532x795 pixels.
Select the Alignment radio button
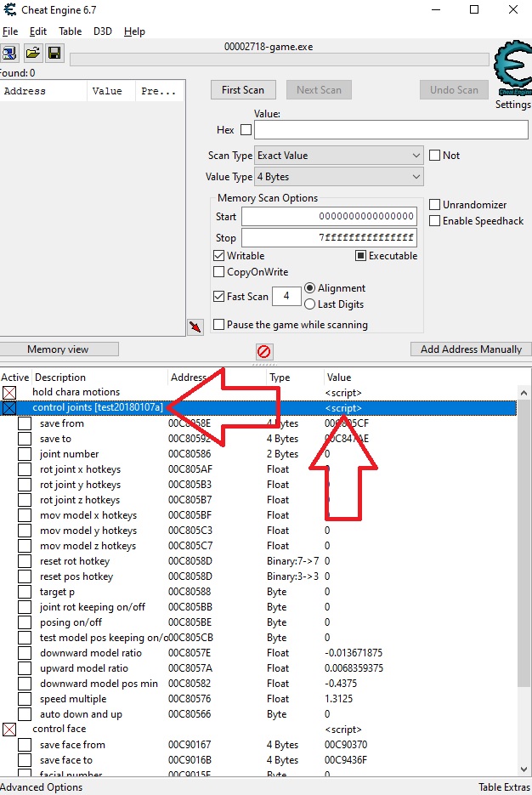click(x=309, y=288)
